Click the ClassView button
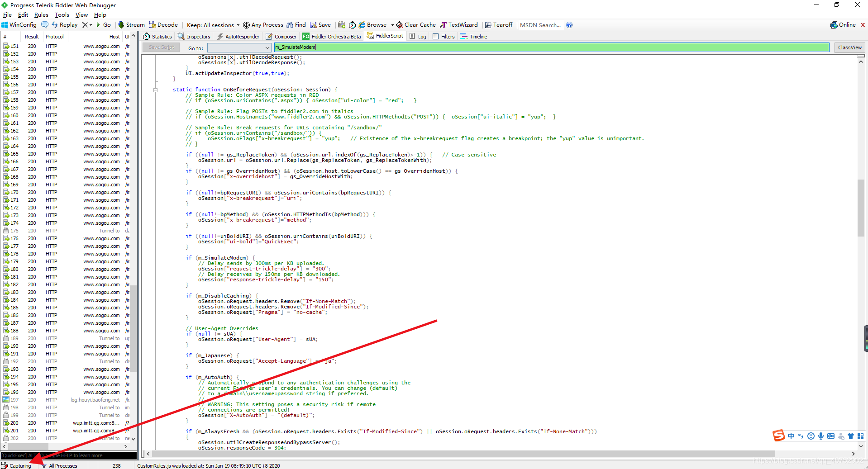The image size is (868, 469). coord(849,47)
